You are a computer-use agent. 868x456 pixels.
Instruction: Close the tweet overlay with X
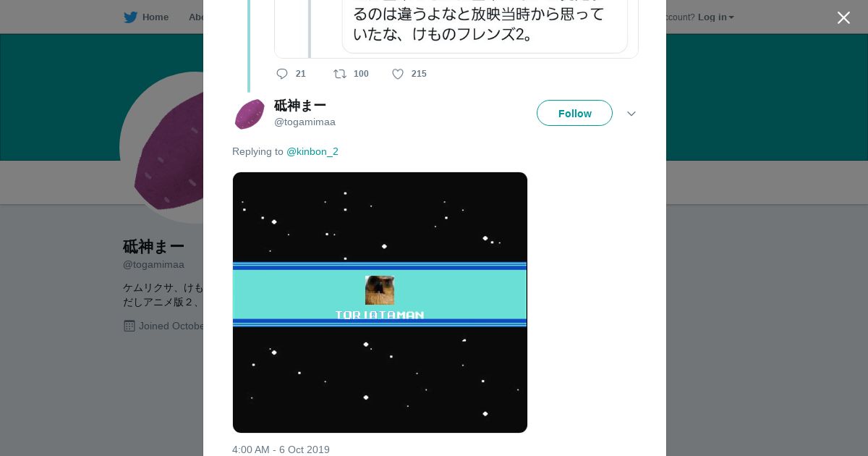[843, 17]
